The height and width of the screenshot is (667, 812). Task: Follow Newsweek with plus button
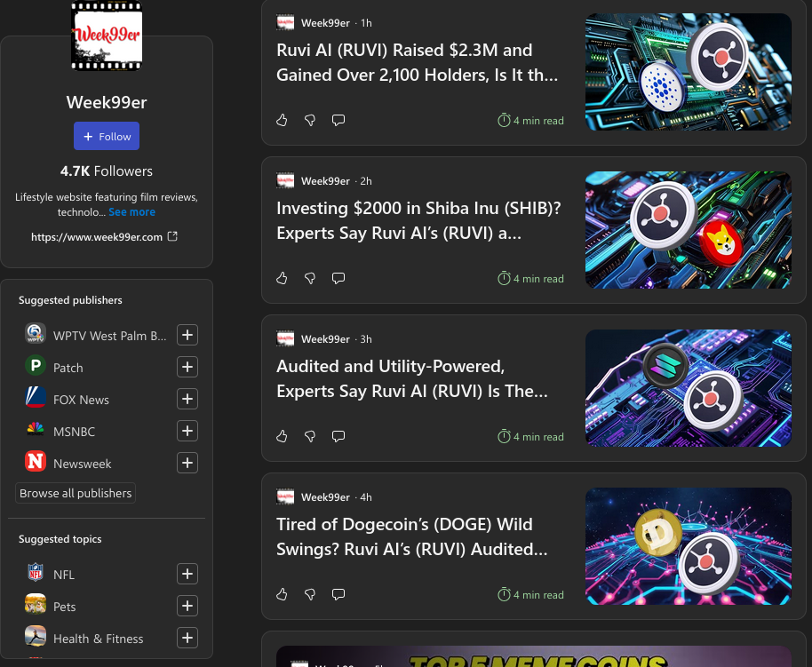click(187, 463)
